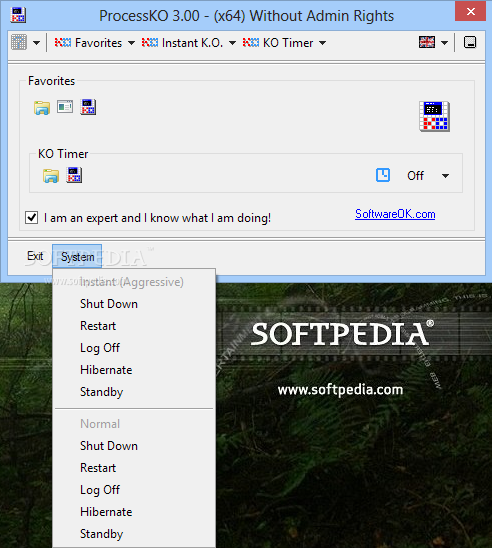Select Hibernate under Normal
Image resolution: width=492 pixels, height=548 pixels.
click(134, 512)
